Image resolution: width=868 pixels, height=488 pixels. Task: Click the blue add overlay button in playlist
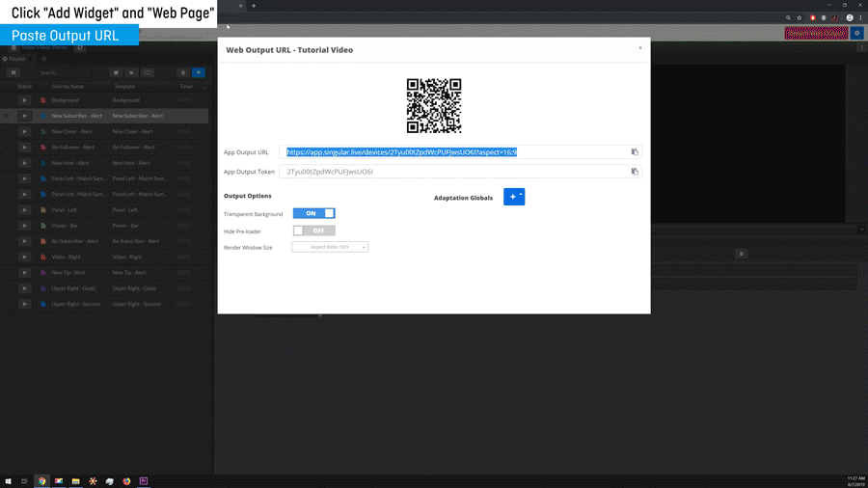(198, 72)
